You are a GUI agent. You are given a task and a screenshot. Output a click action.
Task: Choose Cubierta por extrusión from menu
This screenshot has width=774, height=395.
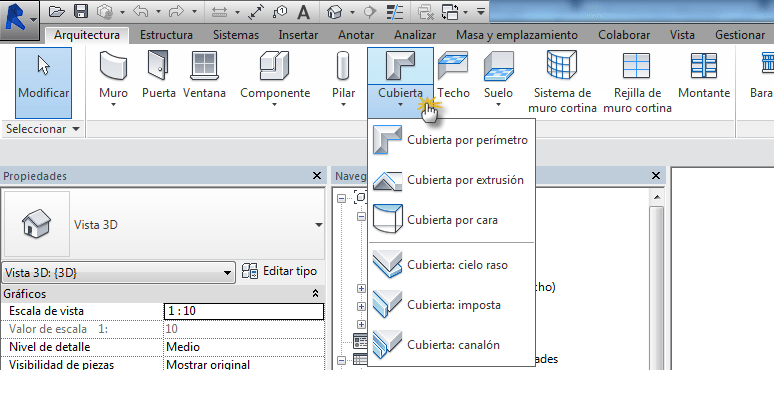[451, 180]
